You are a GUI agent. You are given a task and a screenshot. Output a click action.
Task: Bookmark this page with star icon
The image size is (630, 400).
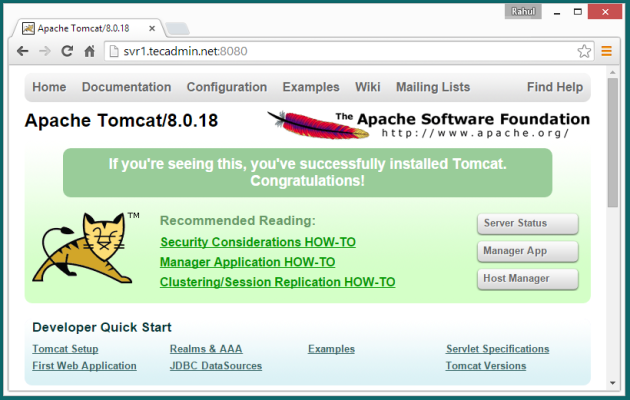[x=584, y=50]
